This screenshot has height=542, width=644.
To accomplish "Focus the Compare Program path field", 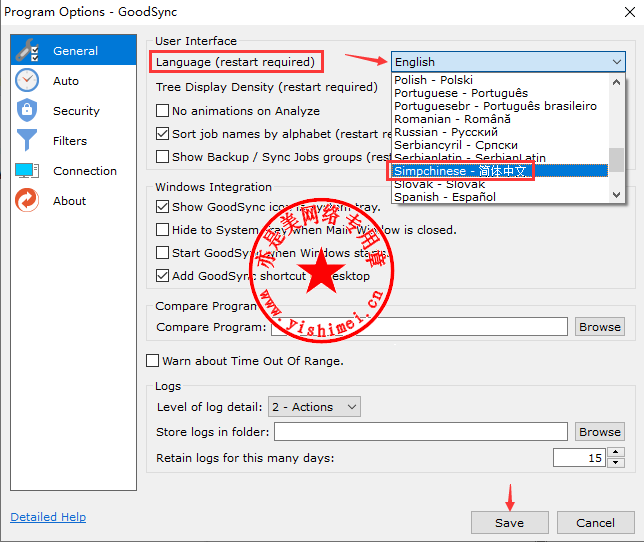I will pos(419,327).
